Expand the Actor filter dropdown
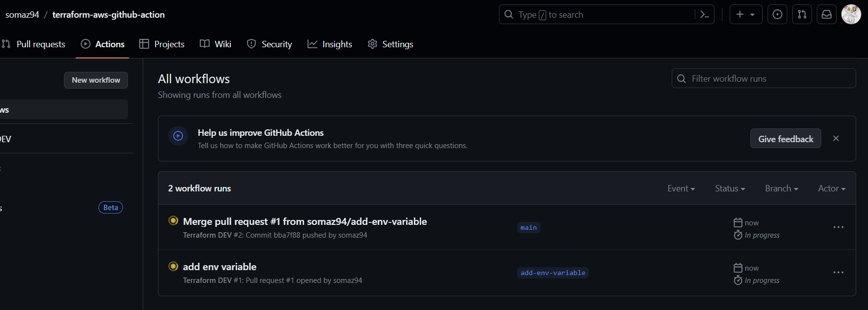Image resolution: width=868 pixels, height=310 pixels. 832,188
